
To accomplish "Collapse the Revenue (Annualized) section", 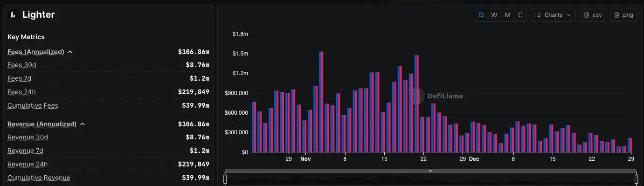I will 83,124.
